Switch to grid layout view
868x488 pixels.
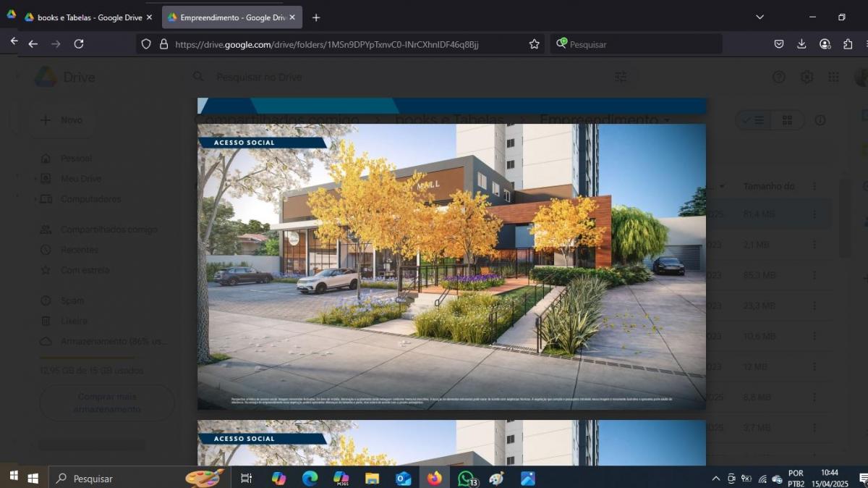(x=787, y=120)
